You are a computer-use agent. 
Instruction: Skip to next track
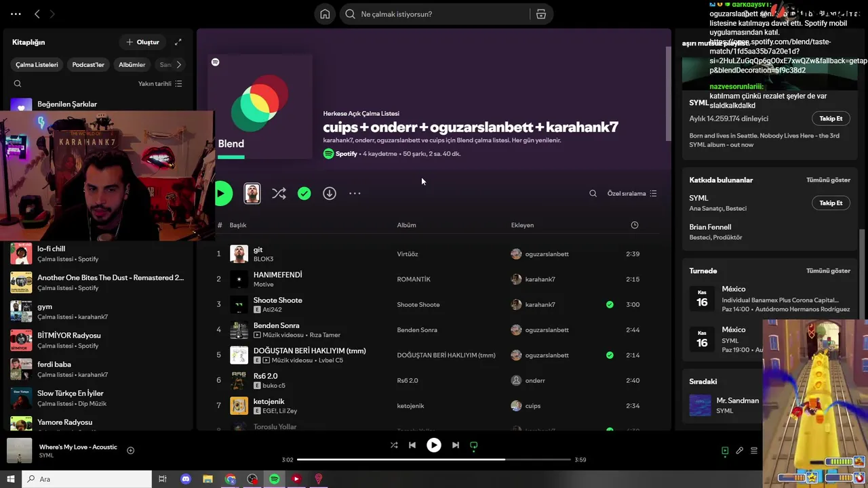(456, 445)
